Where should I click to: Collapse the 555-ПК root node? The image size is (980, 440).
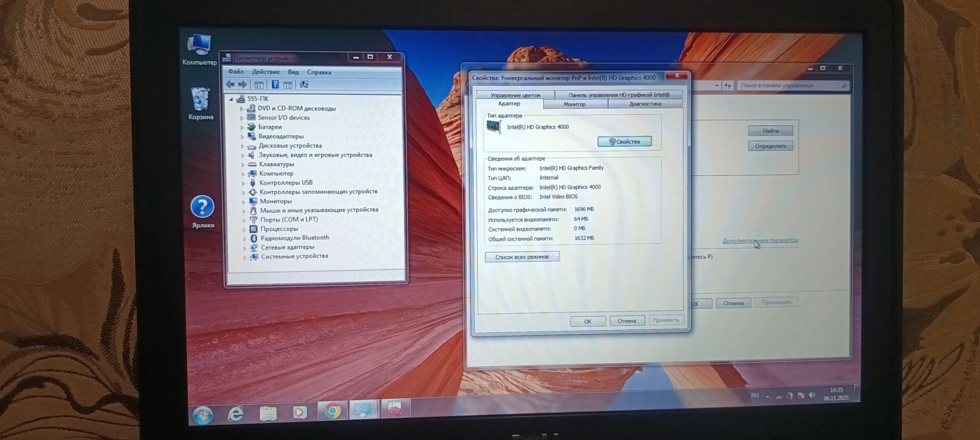232,99
